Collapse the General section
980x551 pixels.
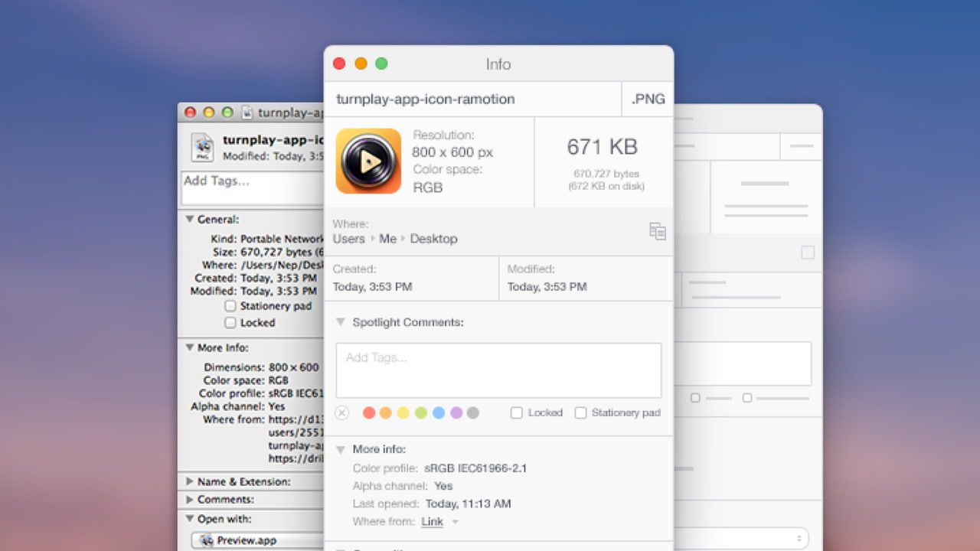pos(189,219)
